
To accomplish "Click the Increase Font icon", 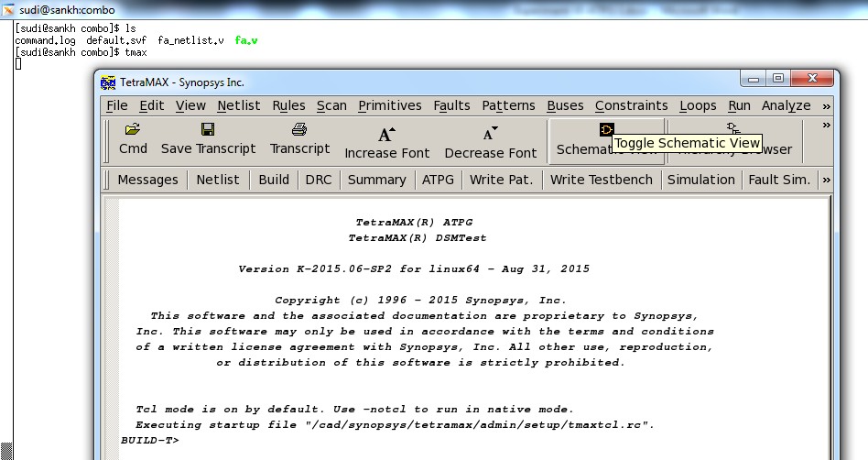I will click(386, 134).
